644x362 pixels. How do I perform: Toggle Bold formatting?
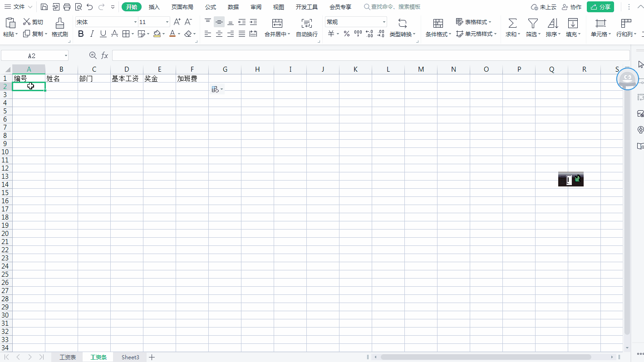pyautogui.click(x=81, y=34)
